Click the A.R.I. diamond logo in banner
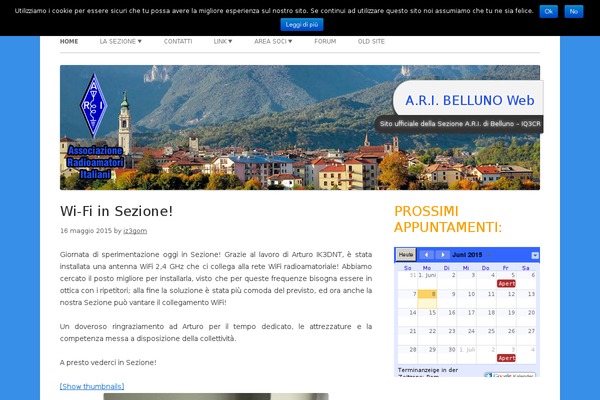This screenshot has height=400, width=600. (x=93, y=106)
